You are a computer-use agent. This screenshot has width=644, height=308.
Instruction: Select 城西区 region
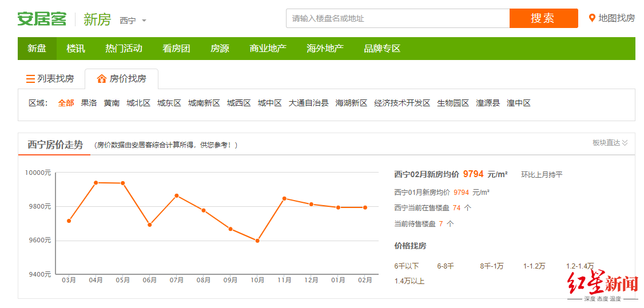(x=239, y=103)
